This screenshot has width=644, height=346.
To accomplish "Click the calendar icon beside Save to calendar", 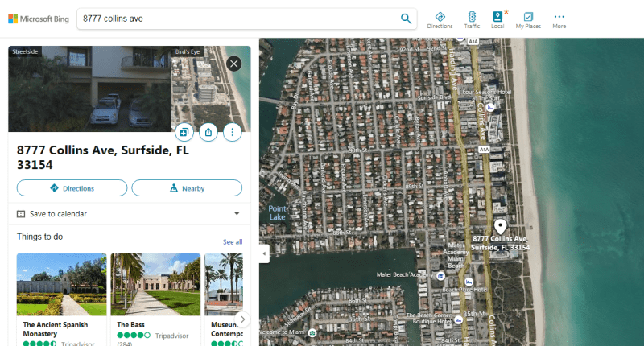I will 21,214.
